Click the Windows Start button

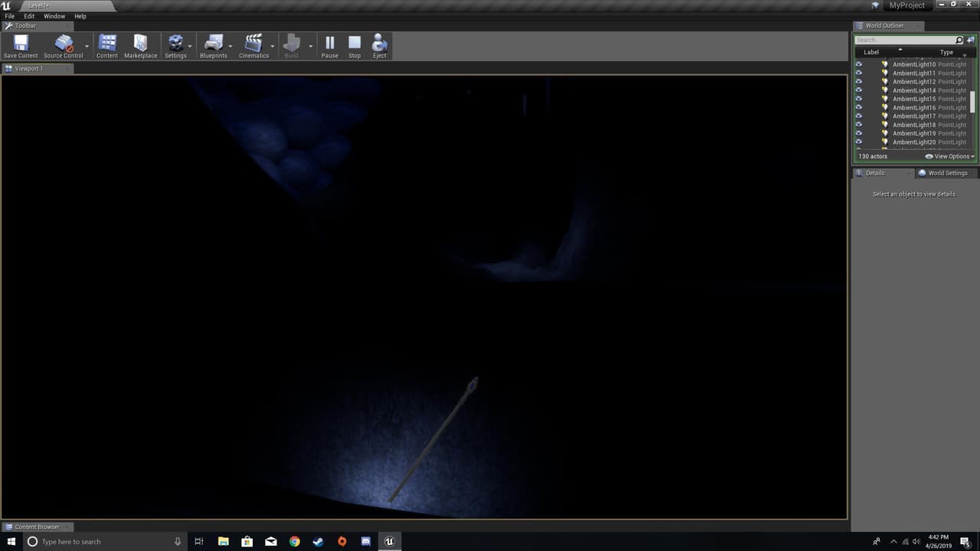(11, 542)
